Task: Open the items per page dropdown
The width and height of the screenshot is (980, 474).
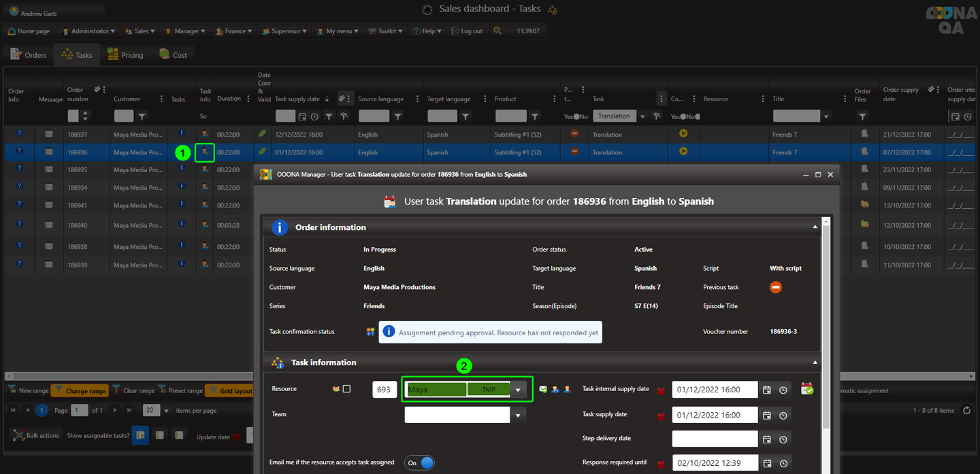Action: [x=166, y=411]
